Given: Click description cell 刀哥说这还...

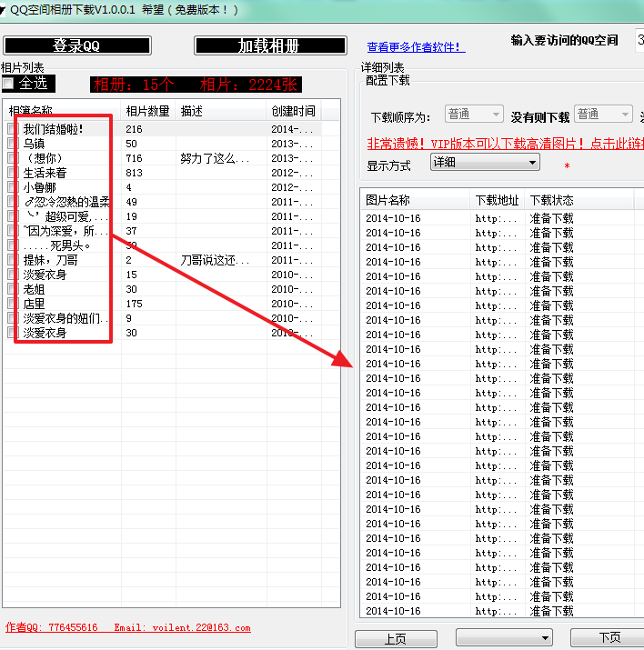Looking at the screenshot, I should coord(215,260).
